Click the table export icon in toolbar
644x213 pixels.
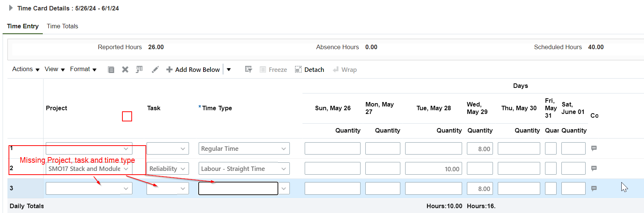point(139,70)
